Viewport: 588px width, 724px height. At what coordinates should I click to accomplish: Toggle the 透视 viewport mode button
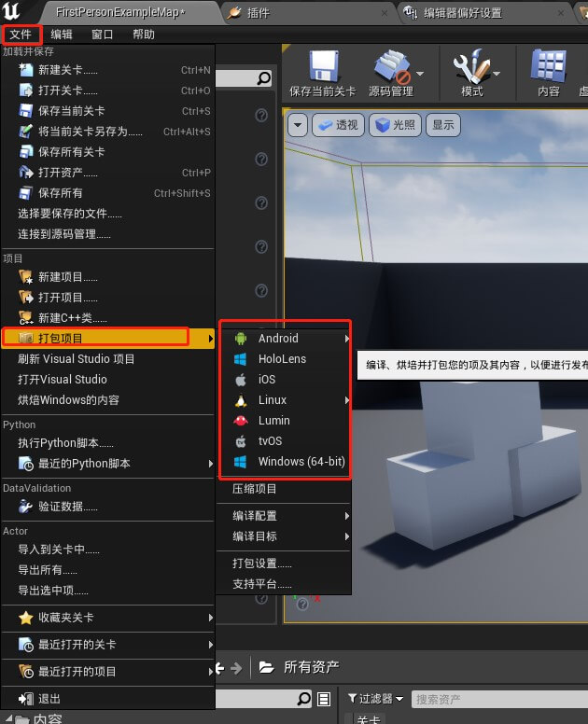(x=339, y=125)
